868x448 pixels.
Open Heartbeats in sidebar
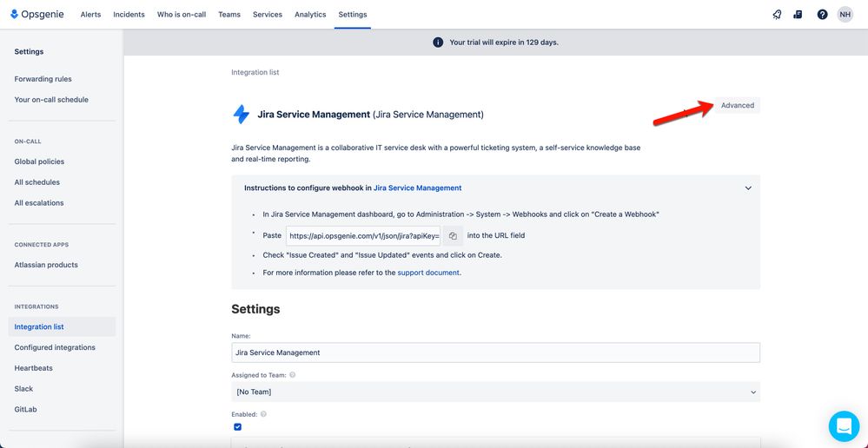pyautogui.click(x=34, y=368)
